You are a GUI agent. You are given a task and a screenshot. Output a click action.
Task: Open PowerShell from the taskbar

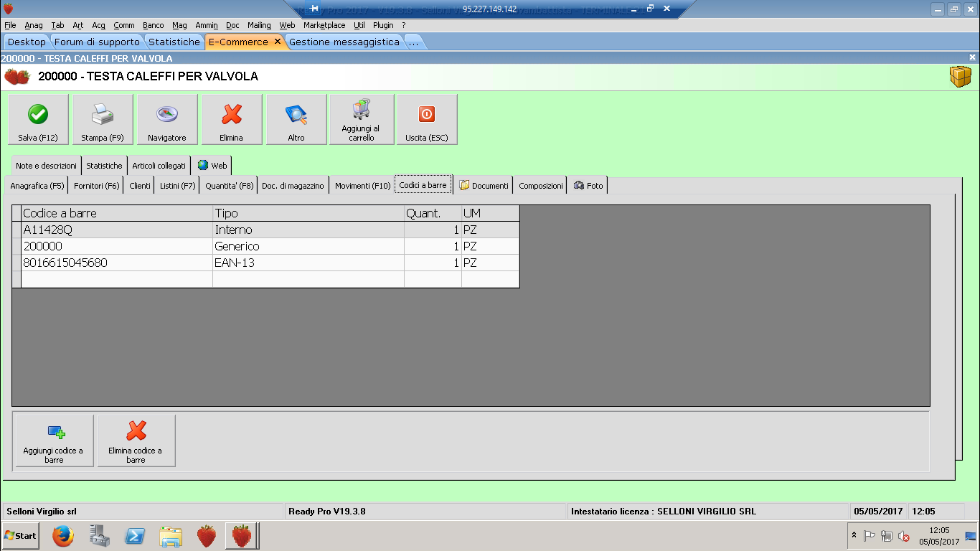pyautogui.click(x=135, y=536)
